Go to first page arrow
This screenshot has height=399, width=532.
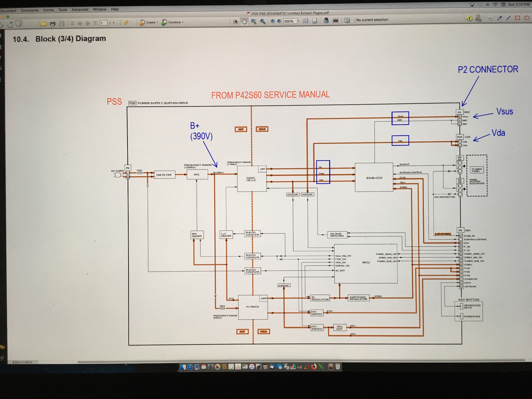[72, 23]
